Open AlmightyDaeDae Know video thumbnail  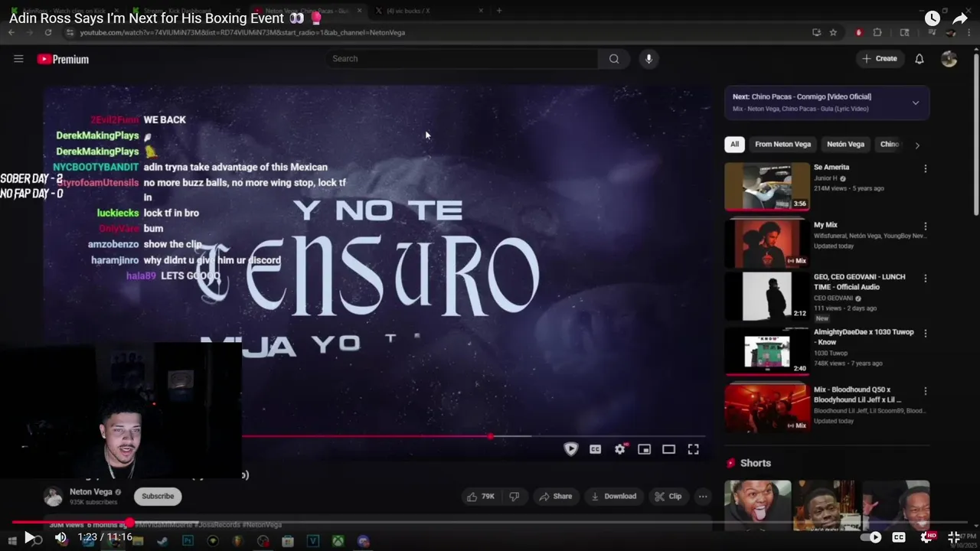tap(766, 351)
